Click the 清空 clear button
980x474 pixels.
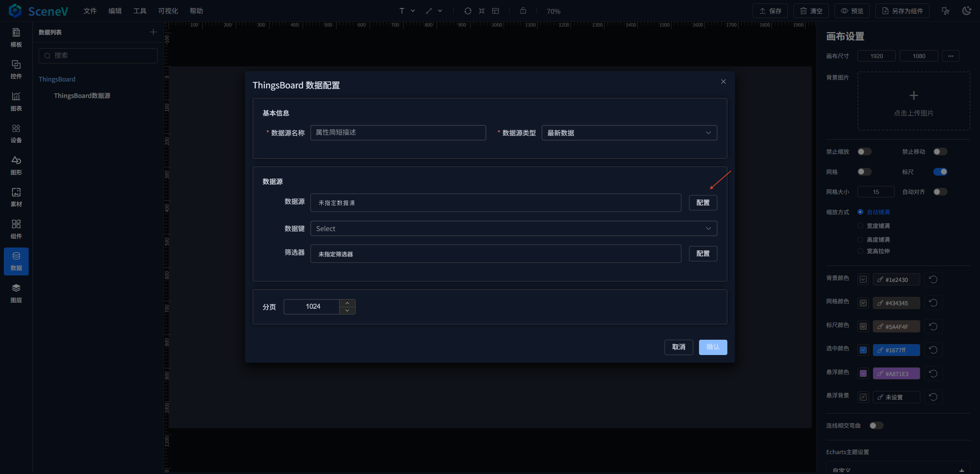(x=811, y=11)
